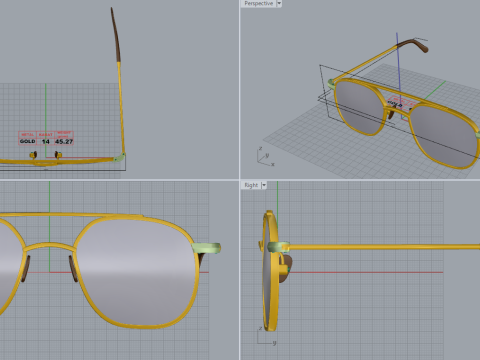Click the "14" karat value
480x360 pixels.
[x=46, y=142]
